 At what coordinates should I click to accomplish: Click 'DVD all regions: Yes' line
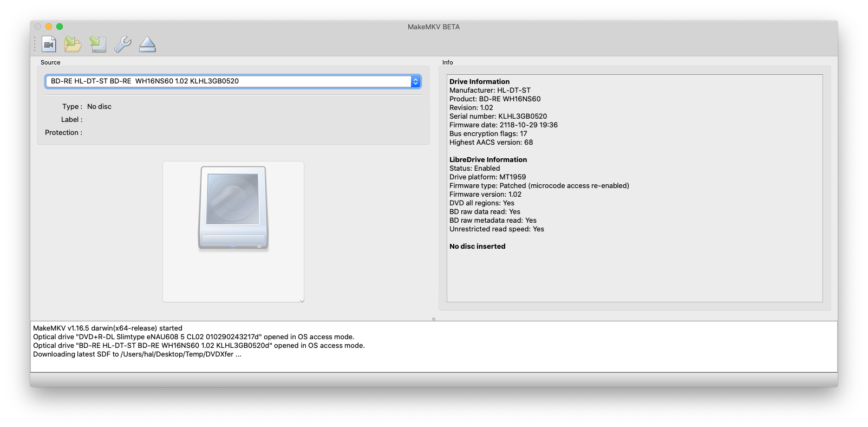tap(482, 203)
